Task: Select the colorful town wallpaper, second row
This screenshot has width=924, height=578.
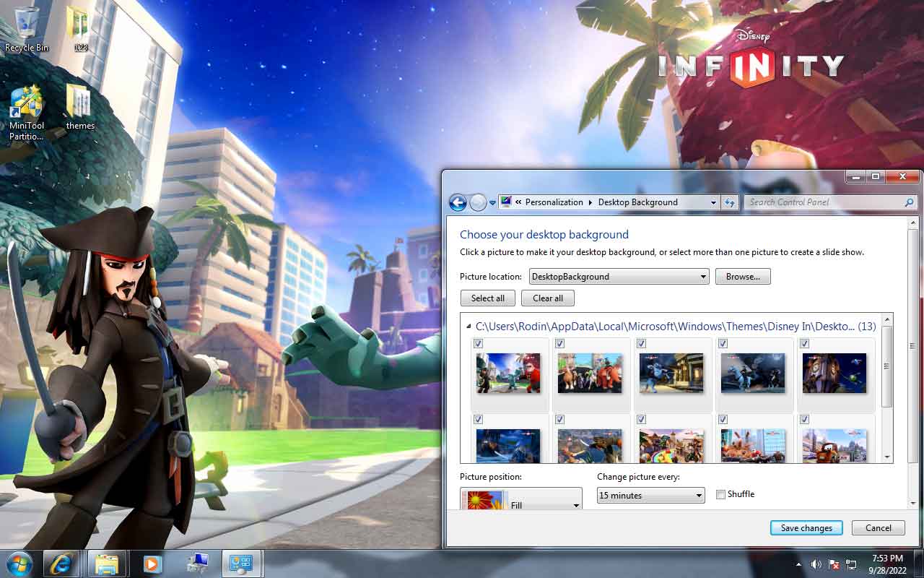Action: 671,446
